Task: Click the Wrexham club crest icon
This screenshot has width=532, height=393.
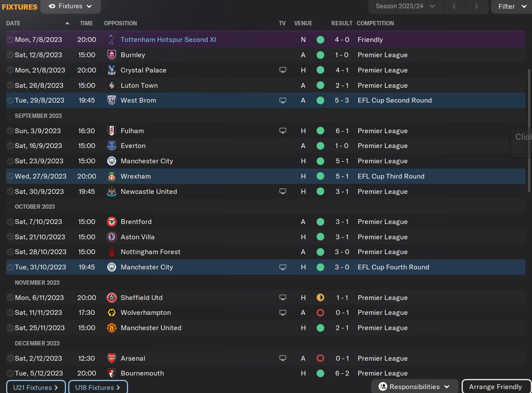Action: pos(111,176)
